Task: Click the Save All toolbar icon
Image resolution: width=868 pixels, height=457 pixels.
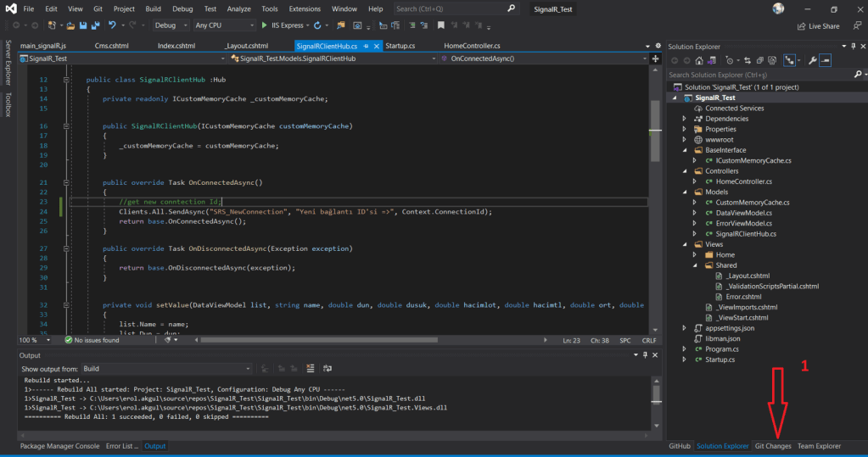Action: point(93,25)
